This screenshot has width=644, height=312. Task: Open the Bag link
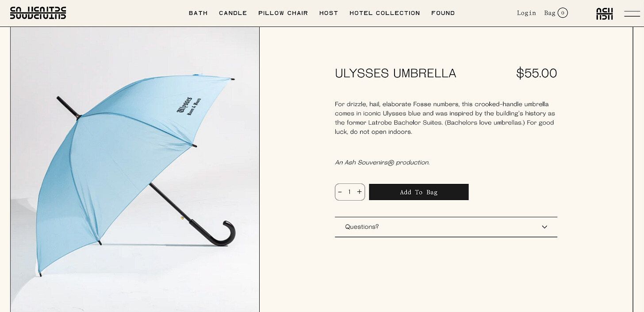pyautogui.click(x=550, y=13)
